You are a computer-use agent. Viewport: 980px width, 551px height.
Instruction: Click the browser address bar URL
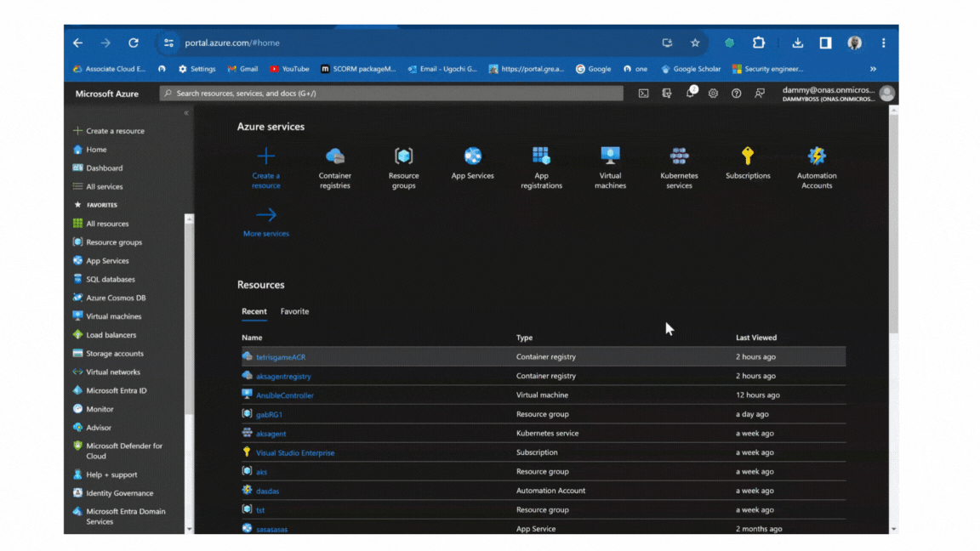pos(232,43)
